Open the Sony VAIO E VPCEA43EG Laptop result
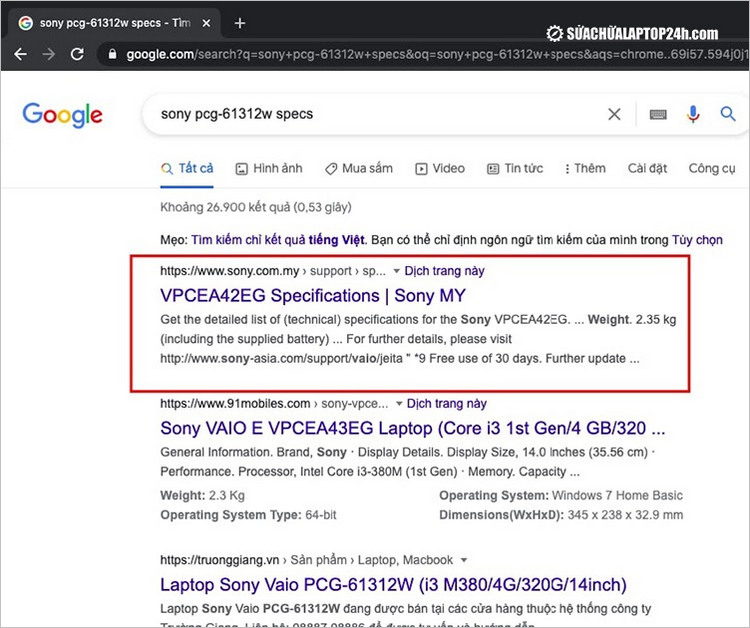750x628 pixels. [x=413, y=428]
